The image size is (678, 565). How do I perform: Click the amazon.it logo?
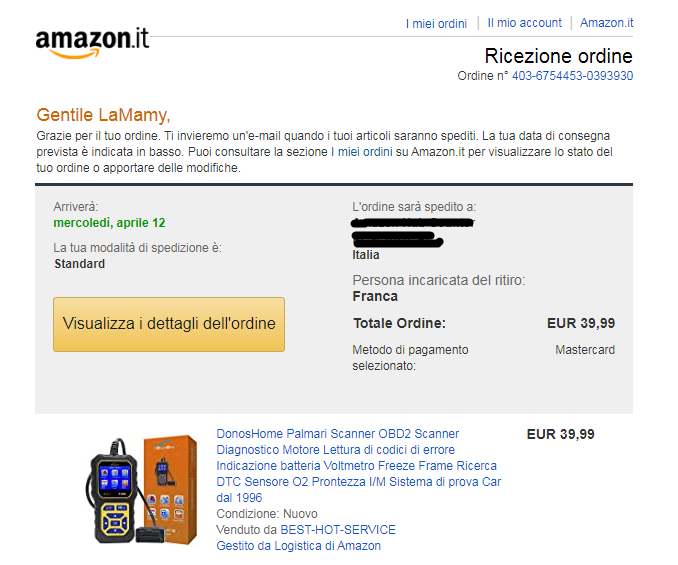92,42
